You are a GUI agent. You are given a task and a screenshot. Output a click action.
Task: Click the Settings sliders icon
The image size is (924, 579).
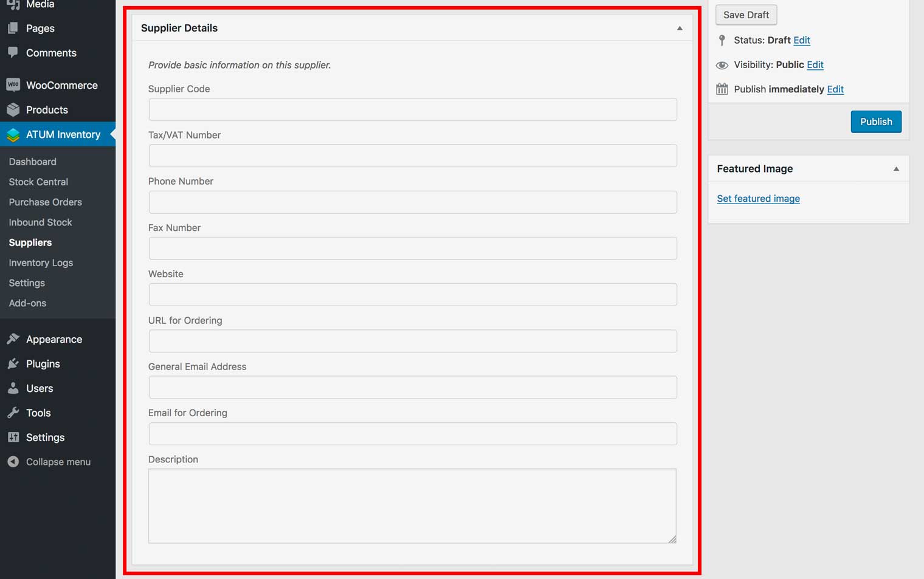[x=13, y=437]
